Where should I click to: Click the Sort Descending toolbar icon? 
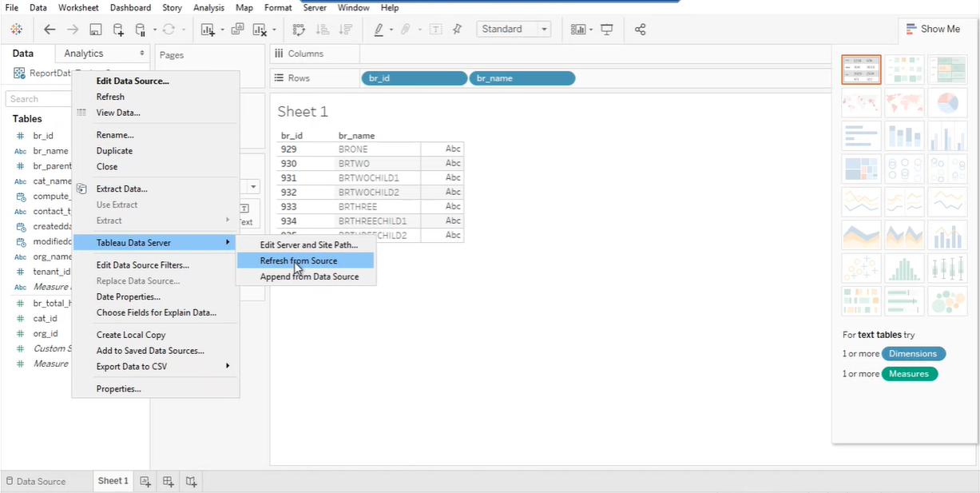346,30
